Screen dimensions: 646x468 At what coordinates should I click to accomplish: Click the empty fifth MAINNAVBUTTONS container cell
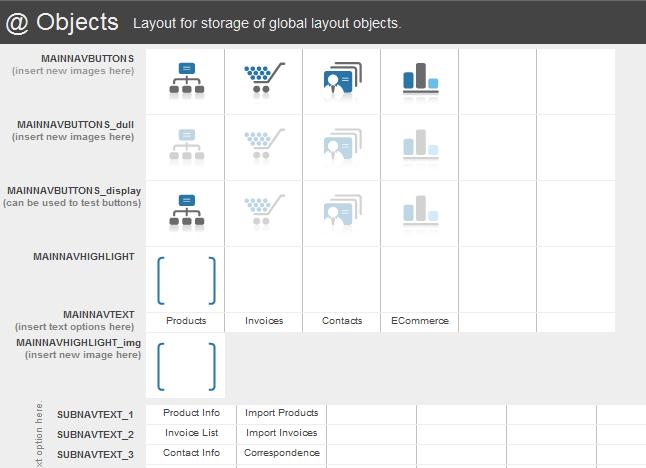pos(497,80)
